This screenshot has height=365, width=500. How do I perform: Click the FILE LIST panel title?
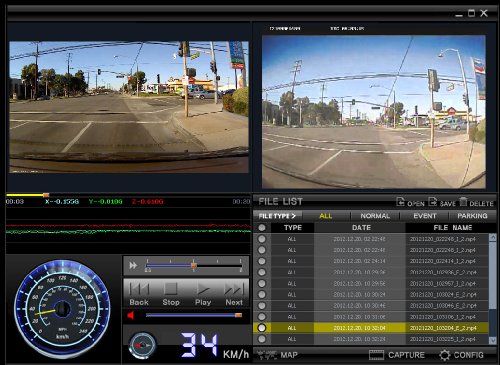point(280,202)
